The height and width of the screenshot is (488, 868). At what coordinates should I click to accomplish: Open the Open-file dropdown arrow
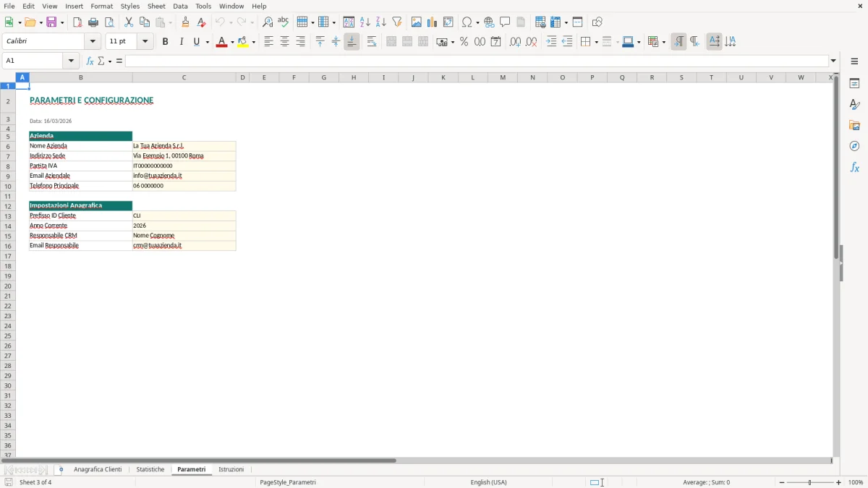(x=41, y=22)
